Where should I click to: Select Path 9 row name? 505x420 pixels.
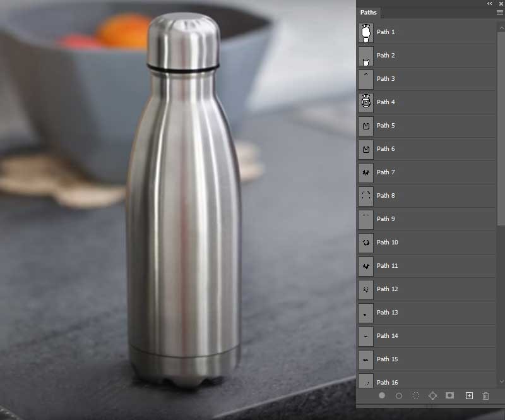386,219
